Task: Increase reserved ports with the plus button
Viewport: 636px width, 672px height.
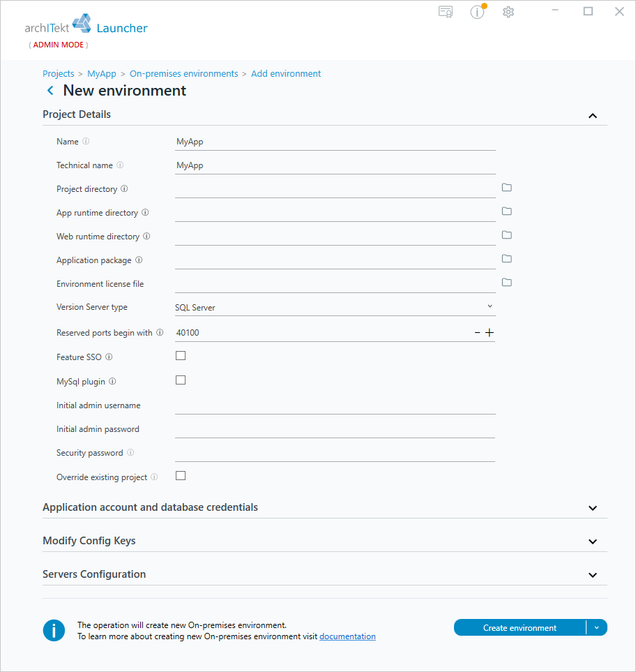Action: 489,333
